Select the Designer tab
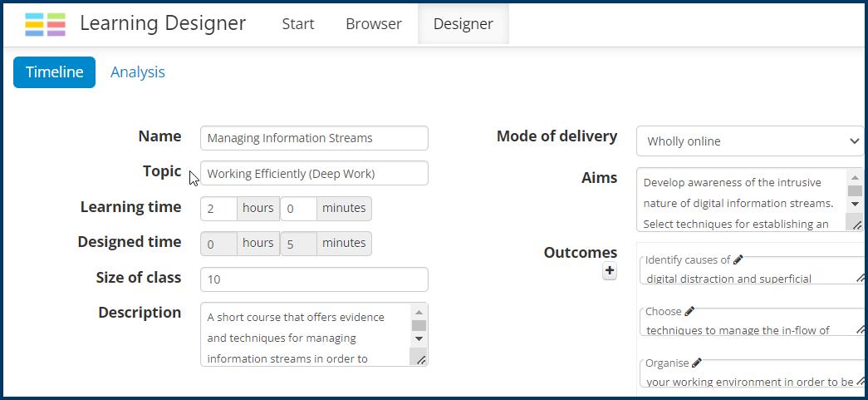Screen dimensions: 868x400 [463, 24]
